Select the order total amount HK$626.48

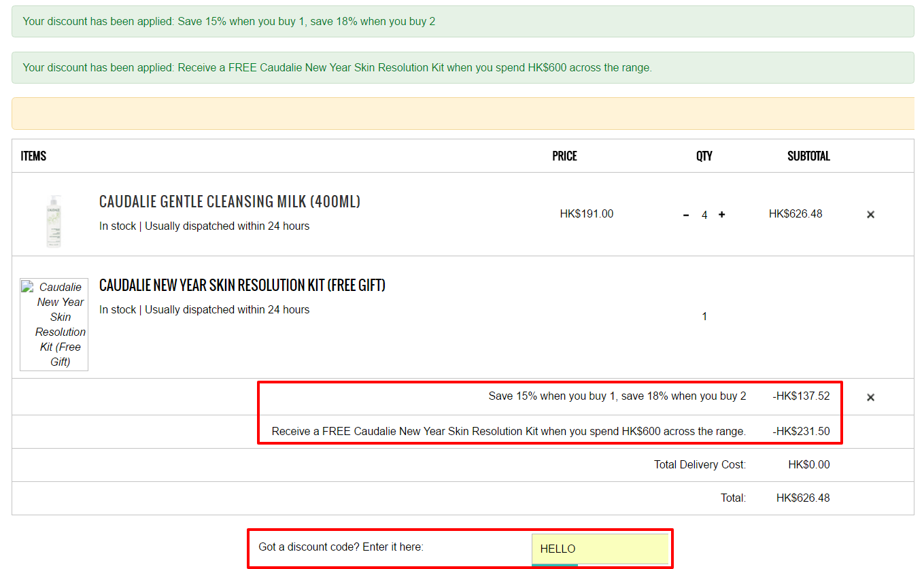point(803,498)
